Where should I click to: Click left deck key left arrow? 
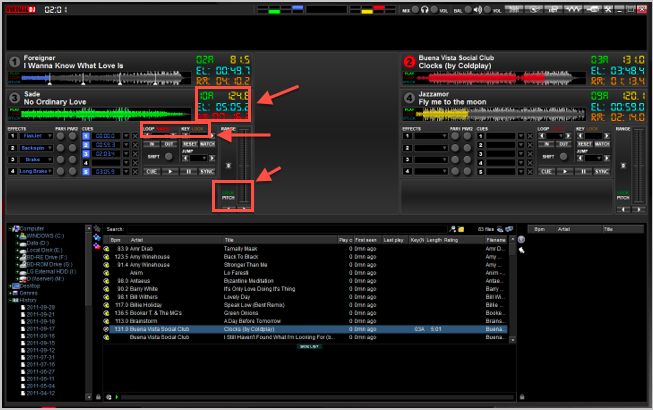(x=185, y=136)
